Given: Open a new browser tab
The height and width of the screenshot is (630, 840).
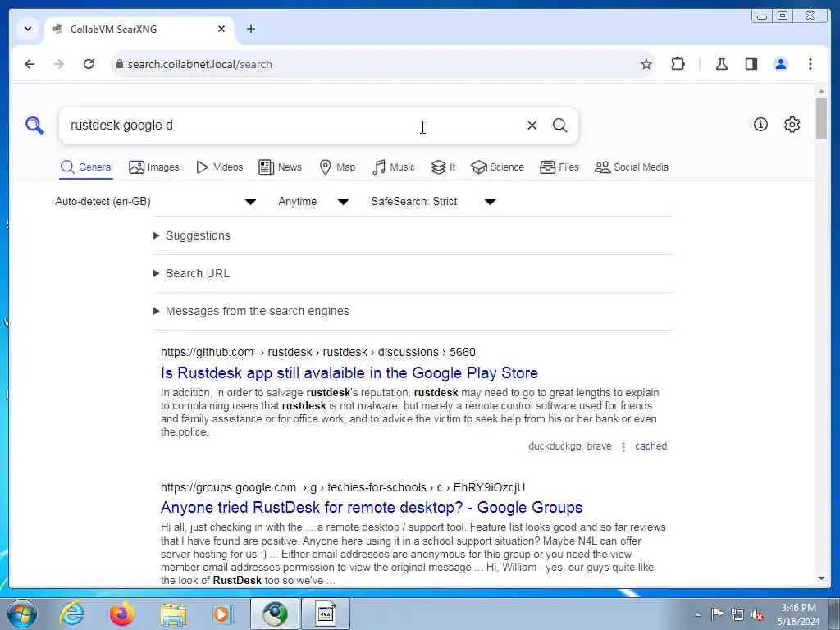Looking at the screenshot, I should (251, 29).
